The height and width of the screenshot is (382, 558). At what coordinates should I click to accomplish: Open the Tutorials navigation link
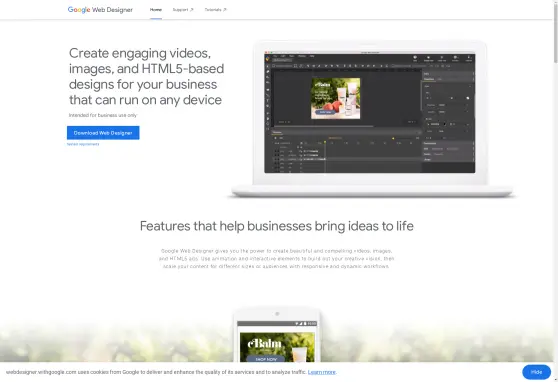pos(213,10)
